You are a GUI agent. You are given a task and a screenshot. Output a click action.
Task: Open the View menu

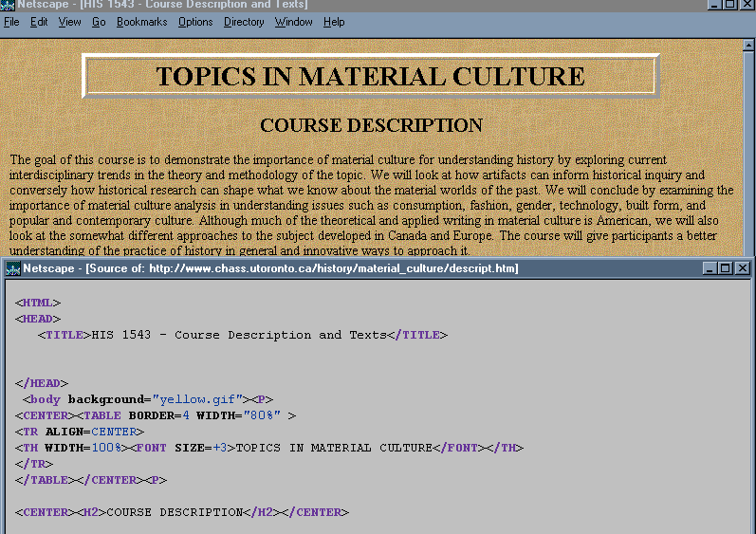pyautogui.click(x=69, y=22)
